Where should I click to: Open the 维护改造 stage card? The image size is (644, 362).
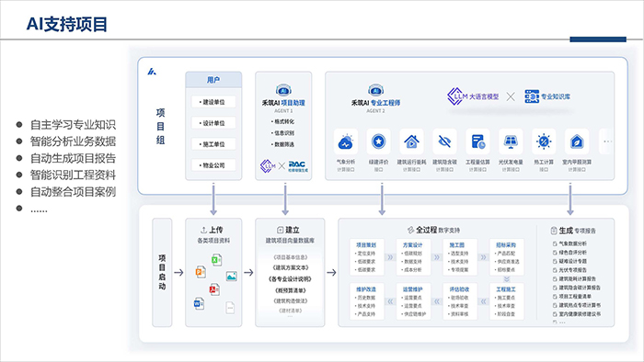pos(366,301)
